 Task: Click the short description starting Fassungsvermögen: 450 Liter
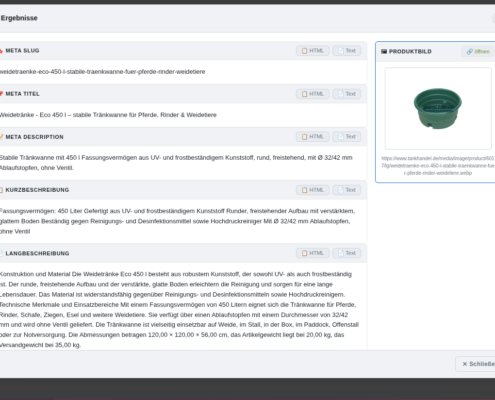click(177, 221)
